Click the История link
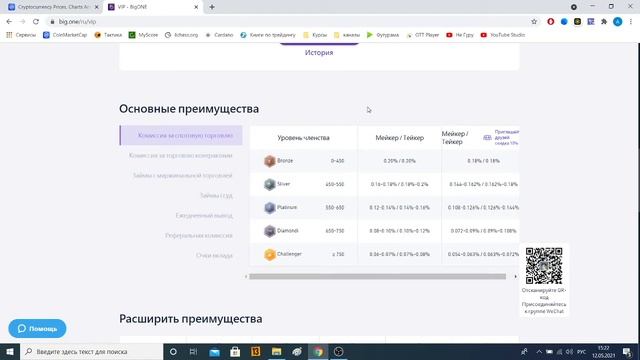 coord(319,53)
